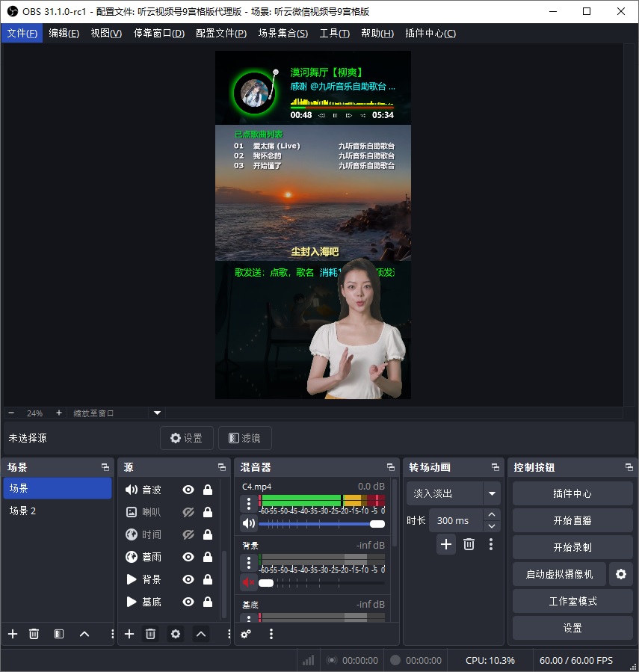Add a new source with the plus icon

pyautogui.click(x=129, y=634)
